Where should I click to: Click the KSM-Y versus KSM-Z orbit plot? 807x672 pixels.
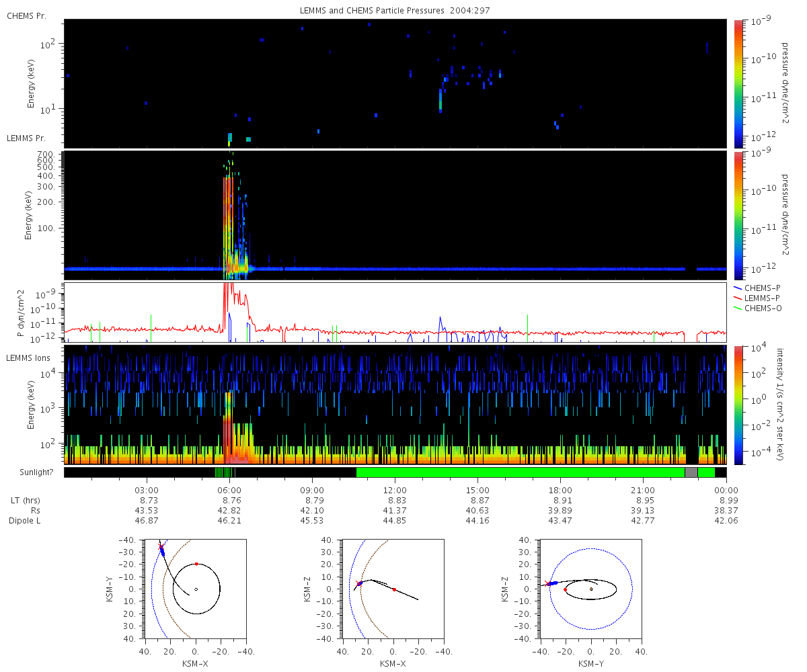pyautogui.click(x=591, y=589)
